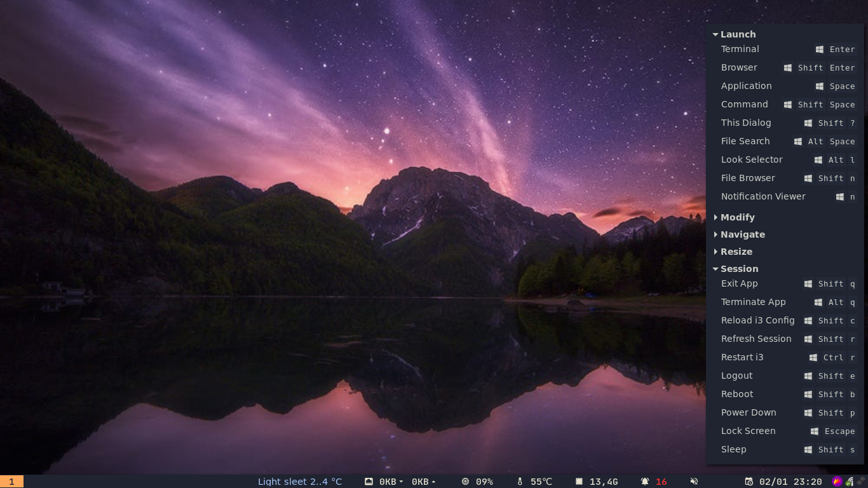Click the temperature thermometer icon
Screen dimensions: 868x488
(520, 482)
